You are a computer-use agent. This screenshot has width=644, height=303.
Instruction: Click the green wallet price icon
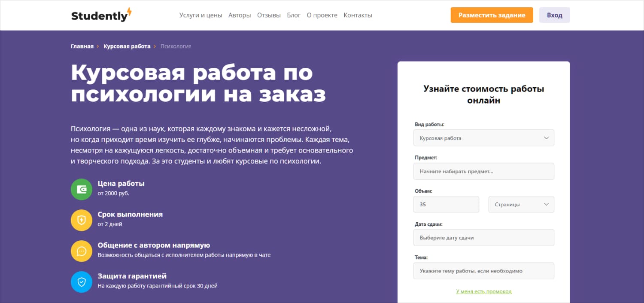pos(82,189)
